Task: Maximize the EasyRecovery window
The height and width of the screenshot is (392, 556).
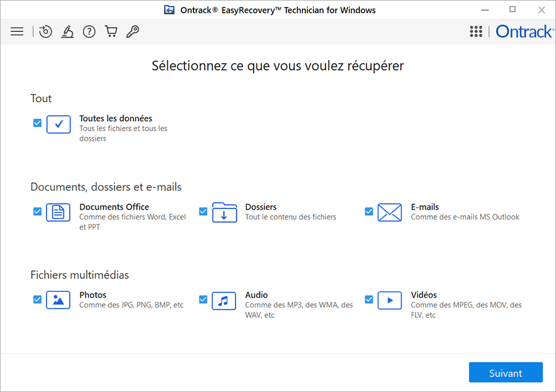Action: click(x=513, y=10)
